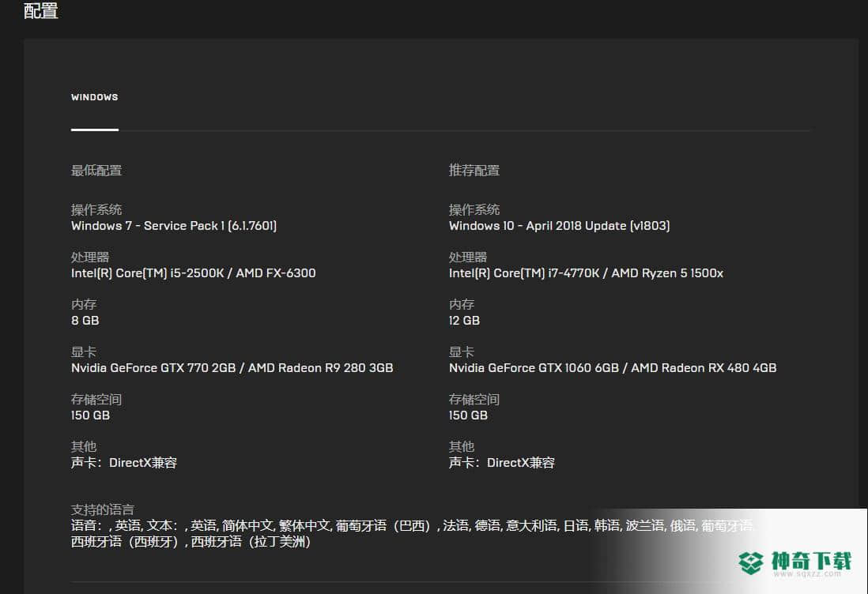Click the 推荐配置 heading

tap(474, 171)
